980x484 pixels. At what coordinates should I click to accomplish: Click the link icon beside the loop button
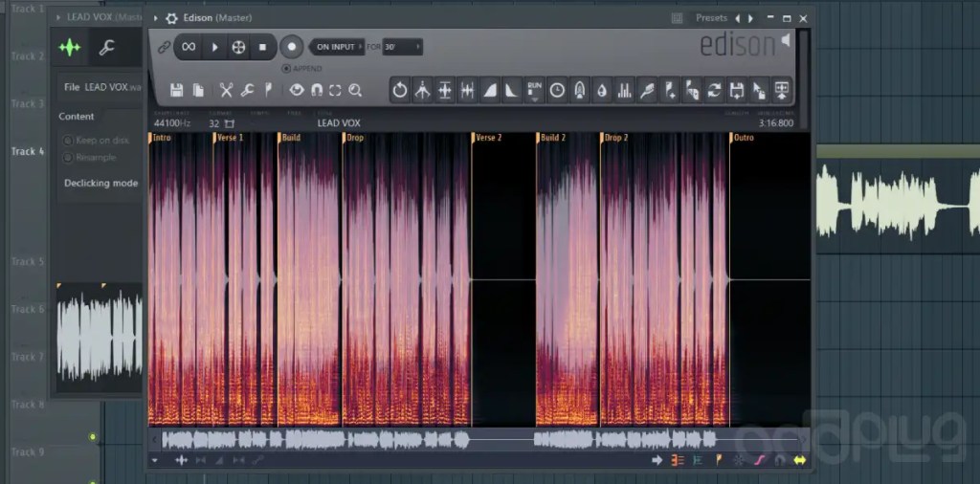click(164, 47)
